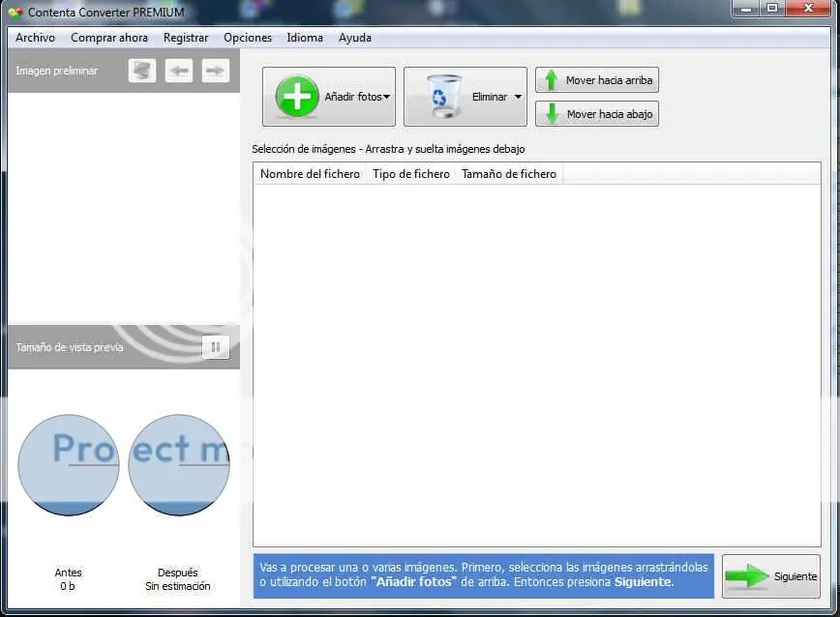Click the Añadir fotos label

(353, 97)
